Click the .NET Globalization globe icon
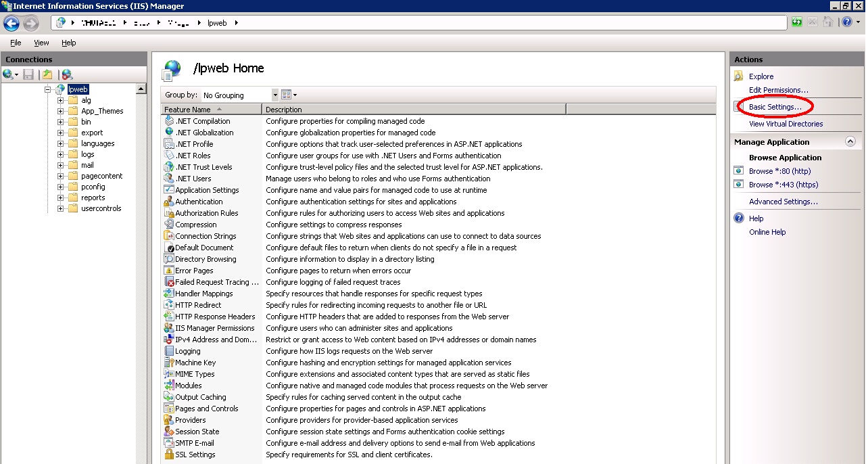The image size is (868, 464). [169, 133]
